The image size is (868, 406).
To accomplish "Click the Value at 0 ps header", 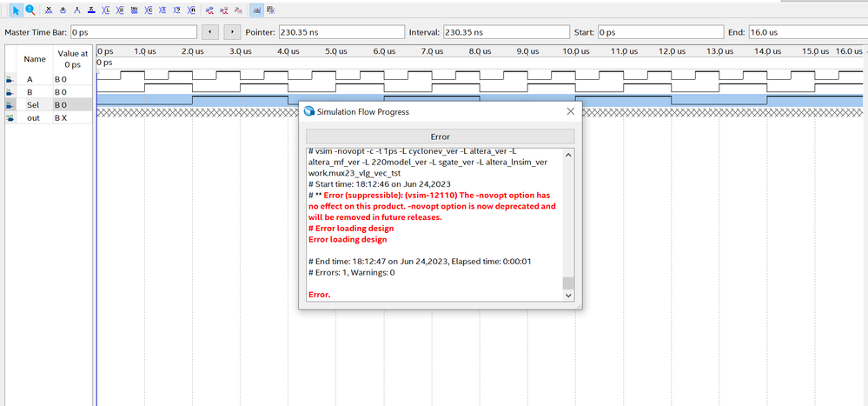I will coord(72,59).
